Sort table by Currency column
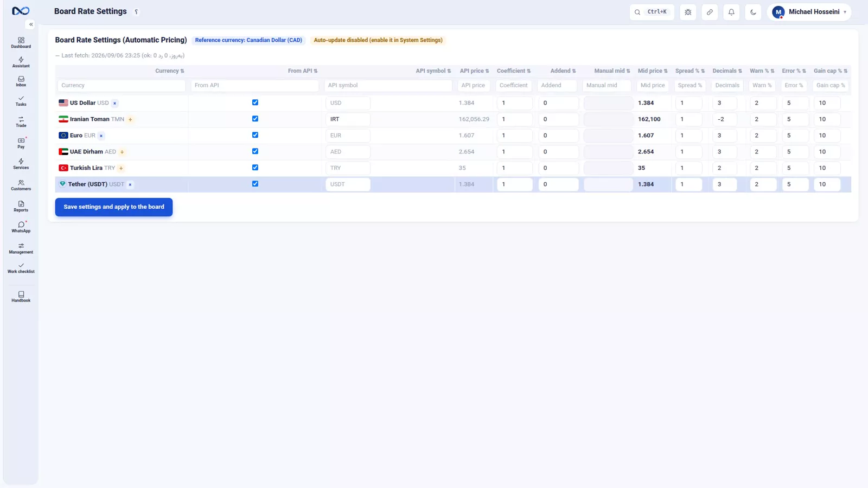Screen dimensions: 868x488 pyautogui.click(x=169, y=71)
